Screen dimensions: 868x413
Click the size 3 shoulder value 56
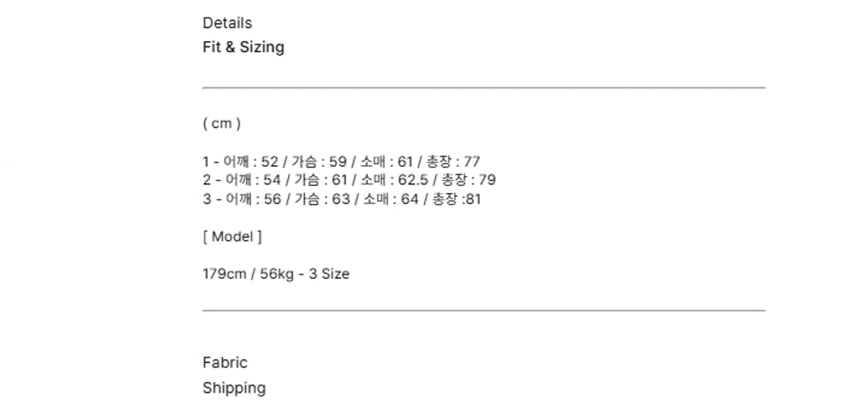(272, 199)
